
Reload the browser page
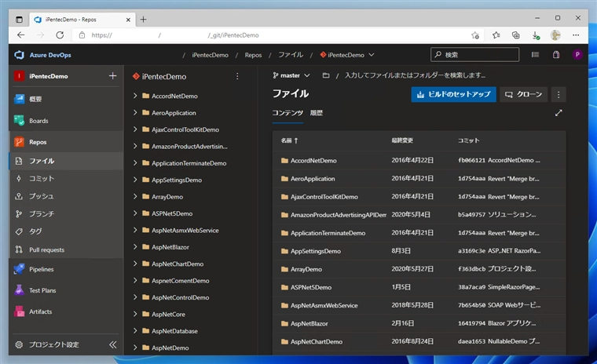[60, 35]
